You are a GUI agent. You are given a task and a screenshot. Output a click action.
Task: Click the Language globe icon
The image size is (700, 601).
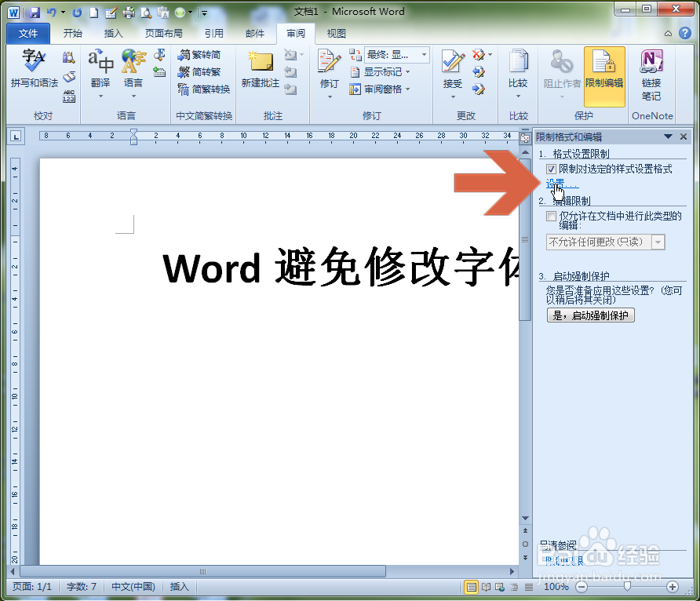[x=133, y=61]
